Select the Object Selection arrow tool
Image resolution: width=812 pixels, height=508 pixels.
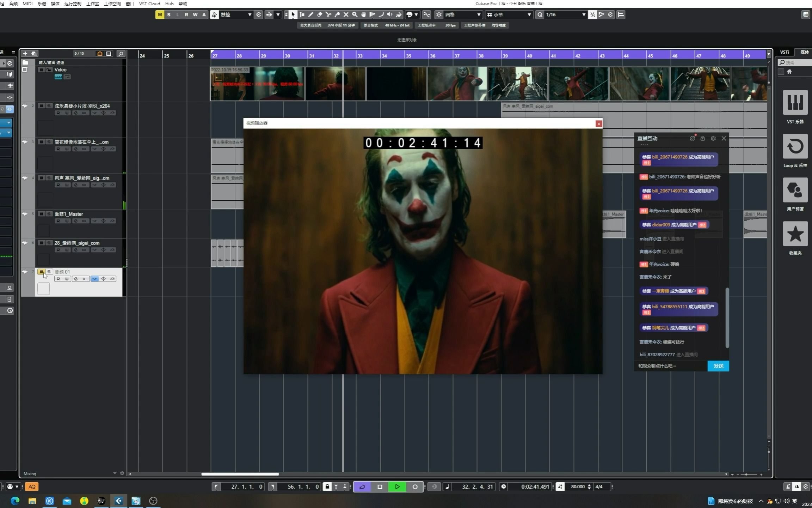coord(293,14)
